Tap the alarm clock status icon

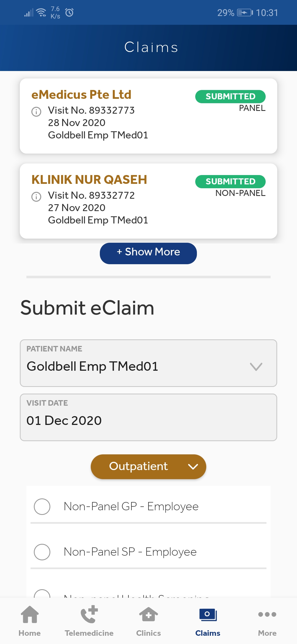click(69, 12)
